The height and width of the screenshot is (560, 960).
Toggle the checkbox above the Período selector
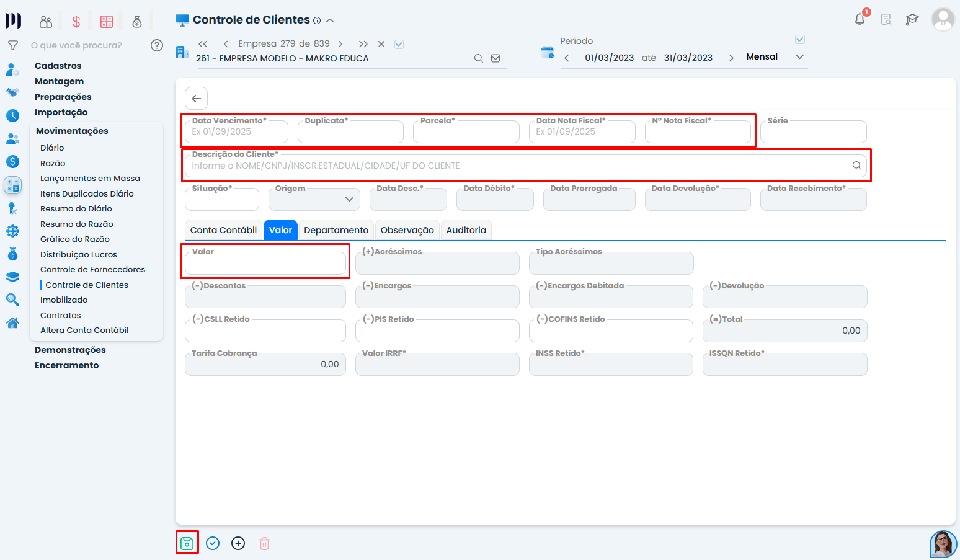click(800, 40)
